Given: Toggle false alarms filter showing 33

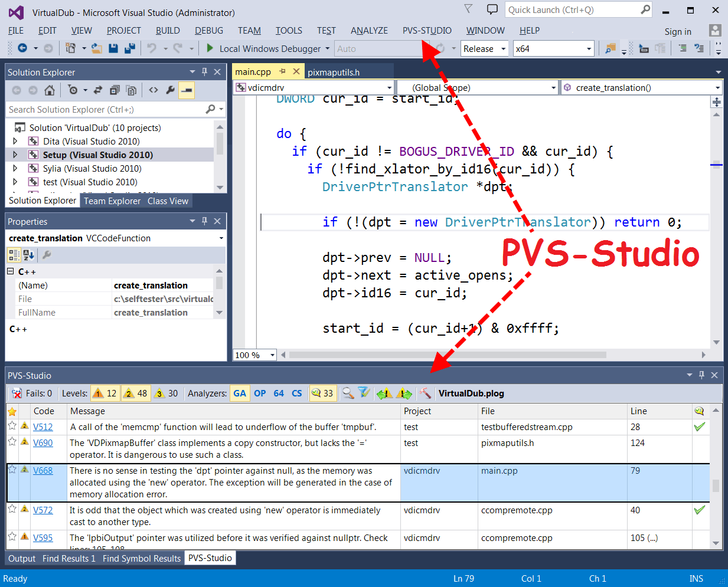Looking at the screenshot, I should tap(322, 393).
